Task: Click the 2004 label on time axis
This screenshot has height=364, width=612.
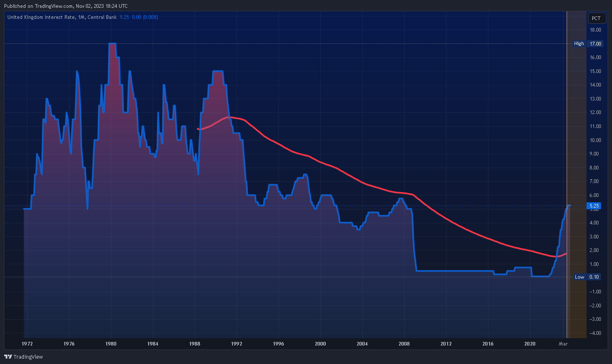Action: (x=362, y=344)
